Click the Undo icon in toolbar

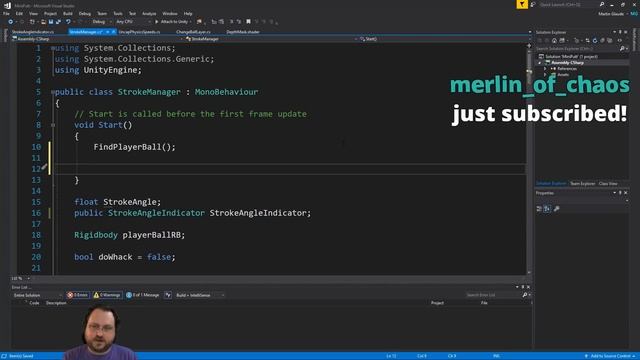tap(68, 22)
